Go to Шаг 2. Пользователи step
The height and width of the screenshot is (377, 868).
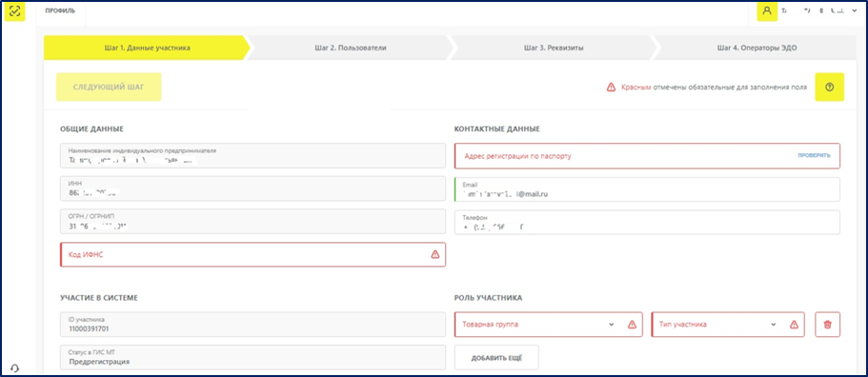(347, 48)
